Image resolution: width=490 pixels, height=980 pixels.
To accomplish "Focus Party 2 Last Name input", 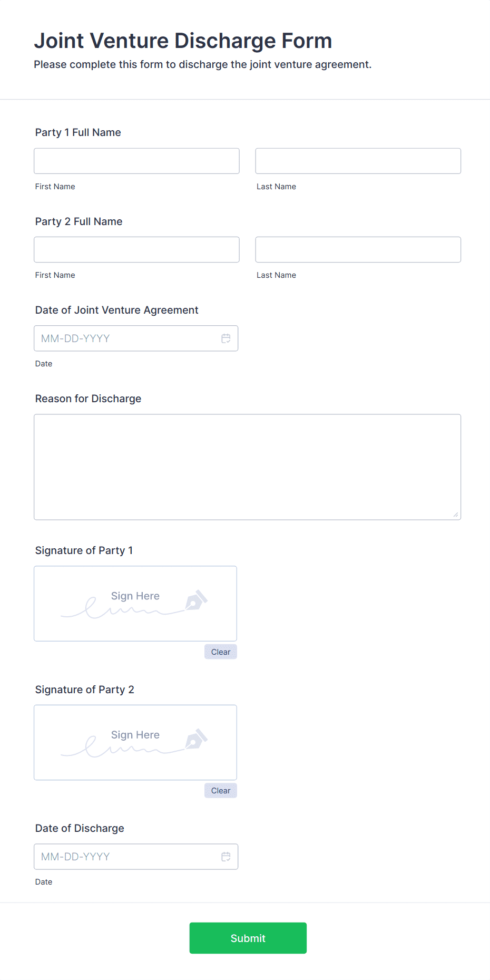I will pos(358,249).
